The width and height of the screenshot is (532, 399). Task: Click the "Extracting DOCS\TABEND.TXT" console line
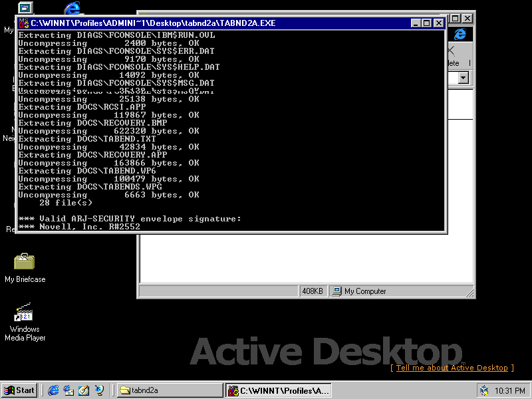coord(87,139)
